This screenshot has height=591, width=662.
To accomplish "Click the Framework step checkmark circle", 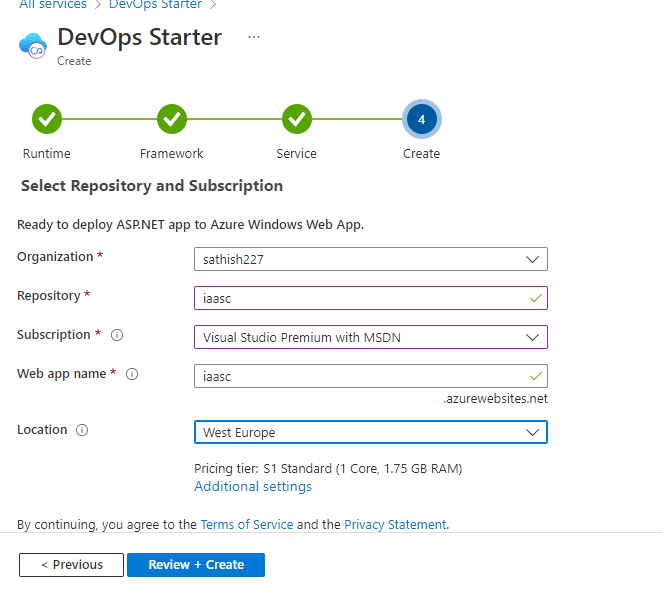I will coord(172,120).
